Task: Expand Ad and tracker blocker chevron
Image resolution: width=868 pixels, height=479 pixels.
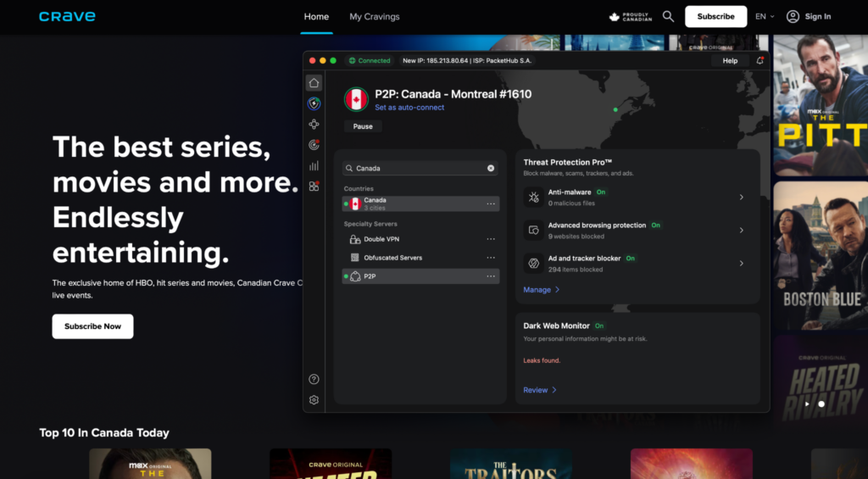Action: click(741, 264)
